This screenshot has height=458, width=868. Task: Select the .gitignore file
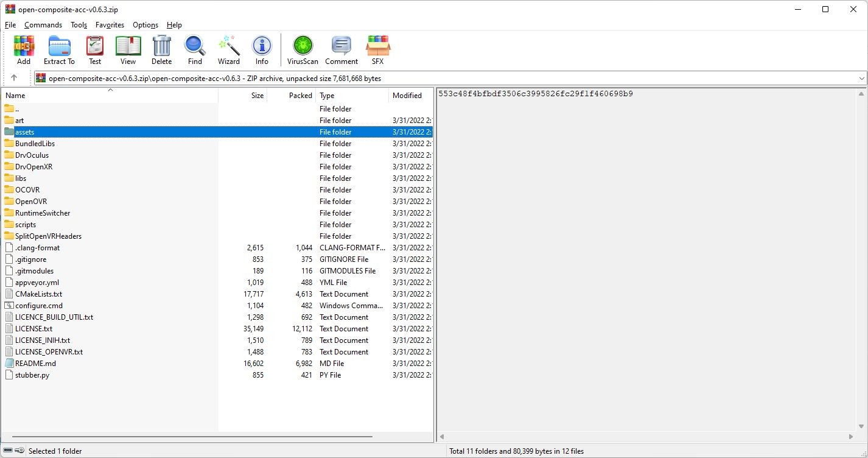(217, 259)
